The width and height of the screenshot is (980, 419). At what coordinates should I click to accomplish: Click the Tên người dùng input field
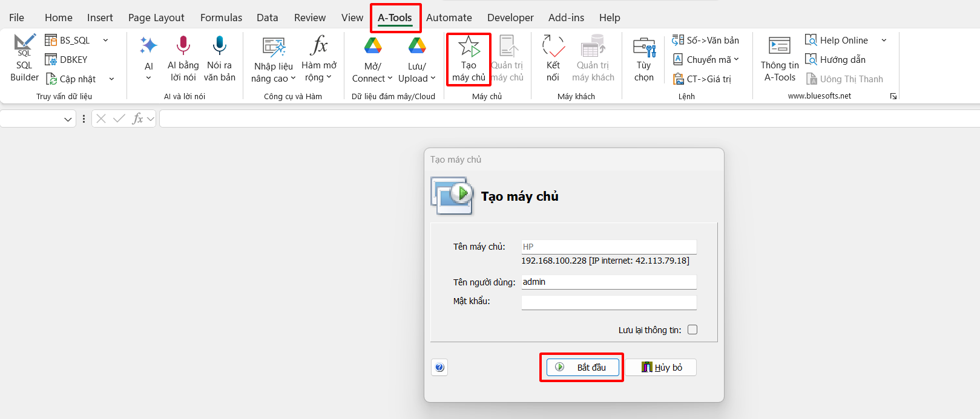(608, 282)
